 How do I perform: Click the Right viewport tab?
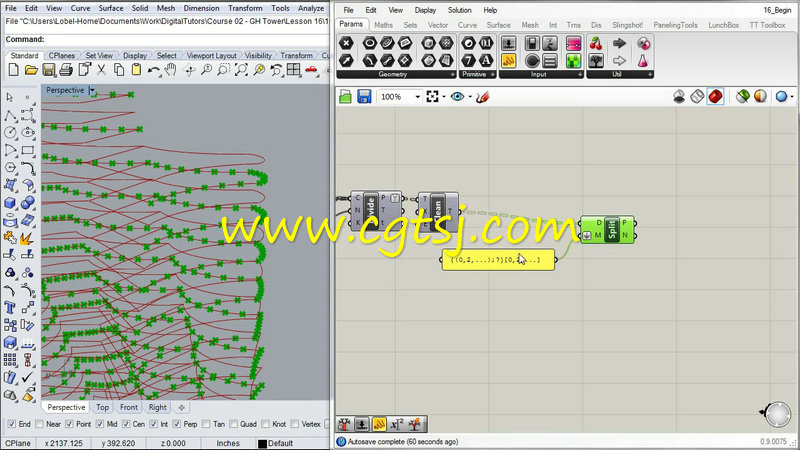(x=158, y=407)
